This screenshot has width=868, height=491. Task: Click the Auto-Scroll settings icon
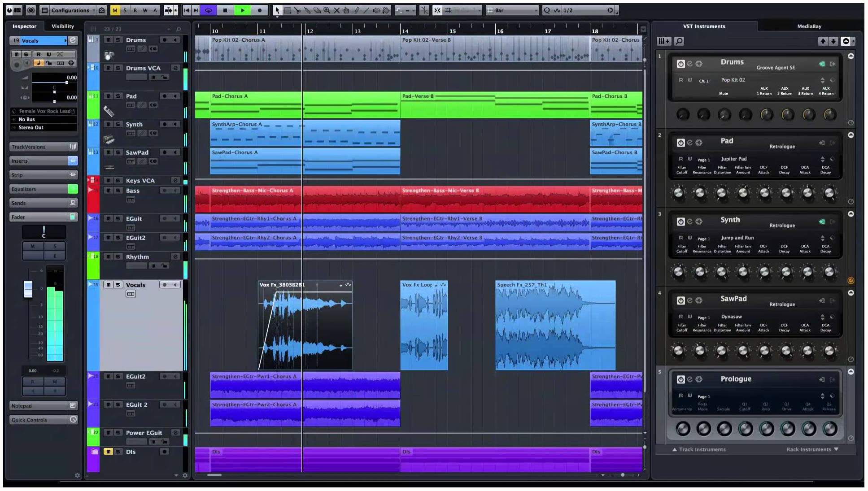(x=175, y=10)
